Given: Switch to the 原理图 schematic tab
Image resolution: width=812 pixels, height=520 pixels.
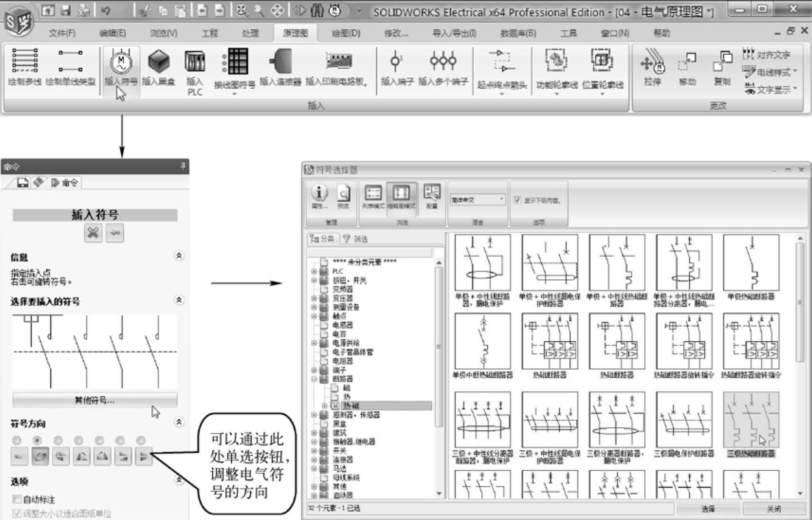Looking at the screenshot, I should [x=295, y=33].
